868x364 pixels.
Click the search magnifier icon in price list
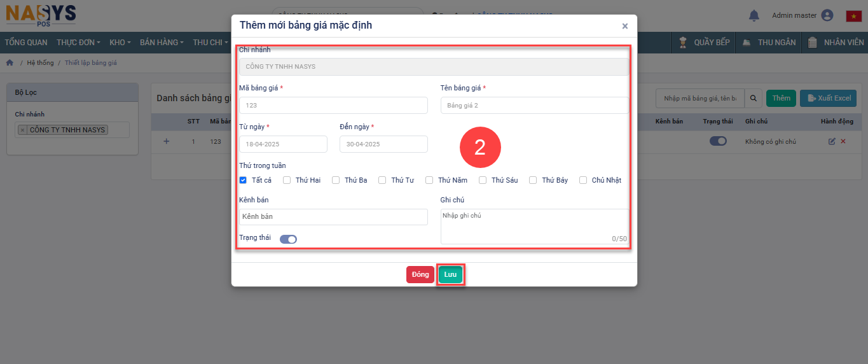[753, 98]
